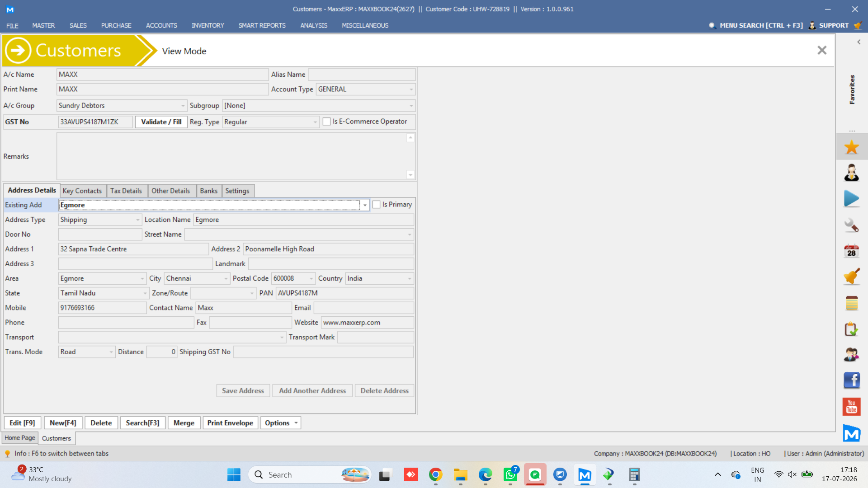Open WhatsApp from taskbar
The height and width of the screenshot is (488, 868).
[x=510, y=475]
